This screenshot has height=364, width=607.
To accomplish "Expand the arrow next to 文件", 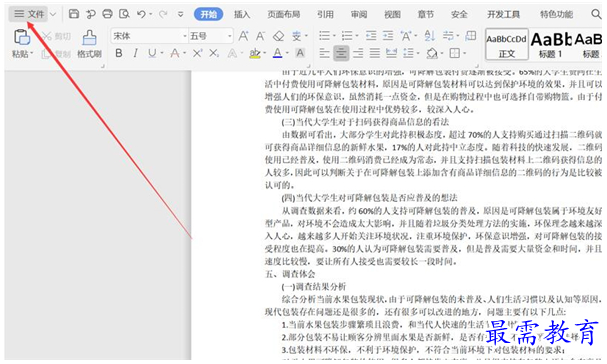I will coord(53,14).
